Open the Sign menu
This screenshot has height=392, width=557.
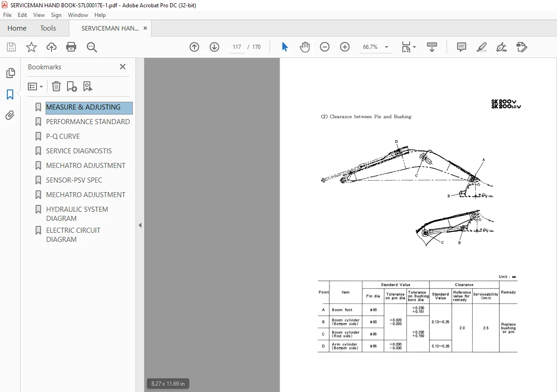coord(56,15)
